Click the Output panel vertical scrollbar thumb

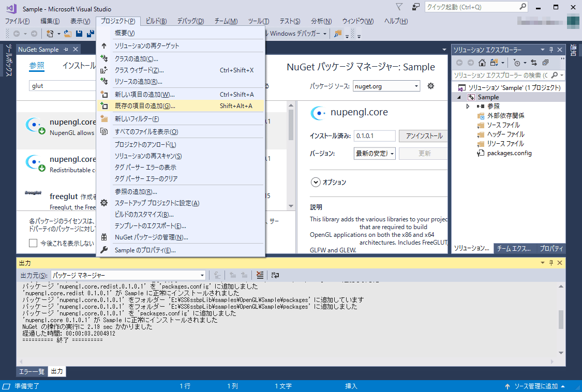pos(561,319)
